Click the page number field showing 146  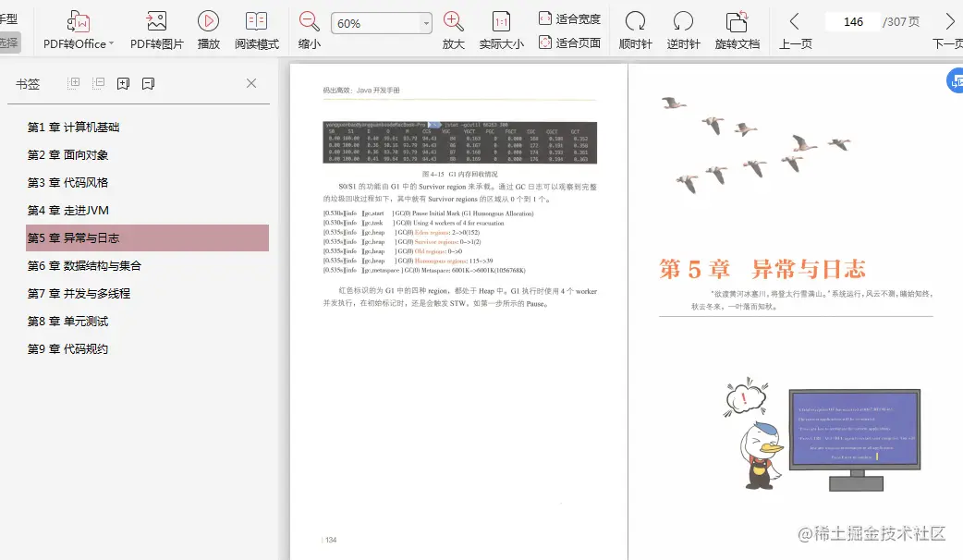tap(853, 22)
